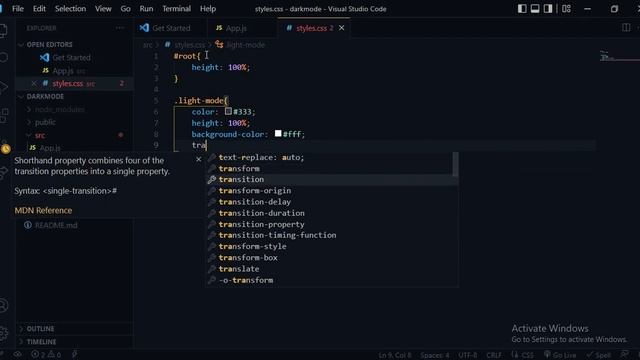The height and width of the screenshot is (360, 640).
Task: Toggle Primary Side Bar layout icon
Action: 522,9
